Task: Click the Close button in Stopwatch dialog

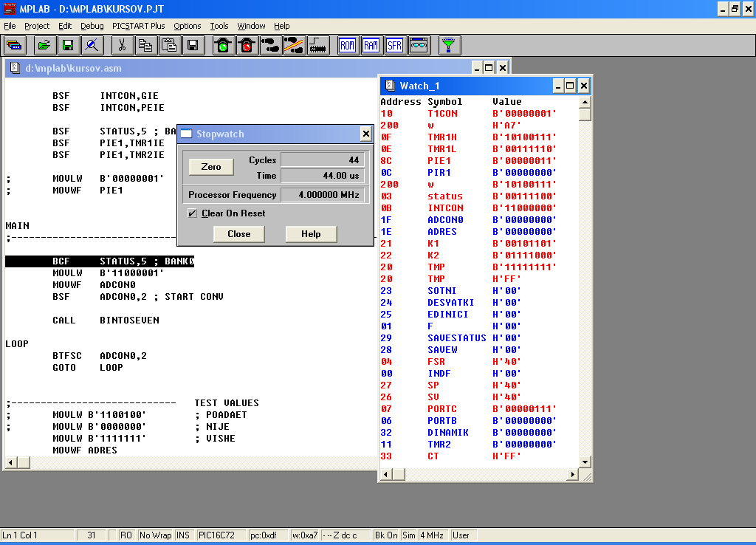Action: coord(239,234)
